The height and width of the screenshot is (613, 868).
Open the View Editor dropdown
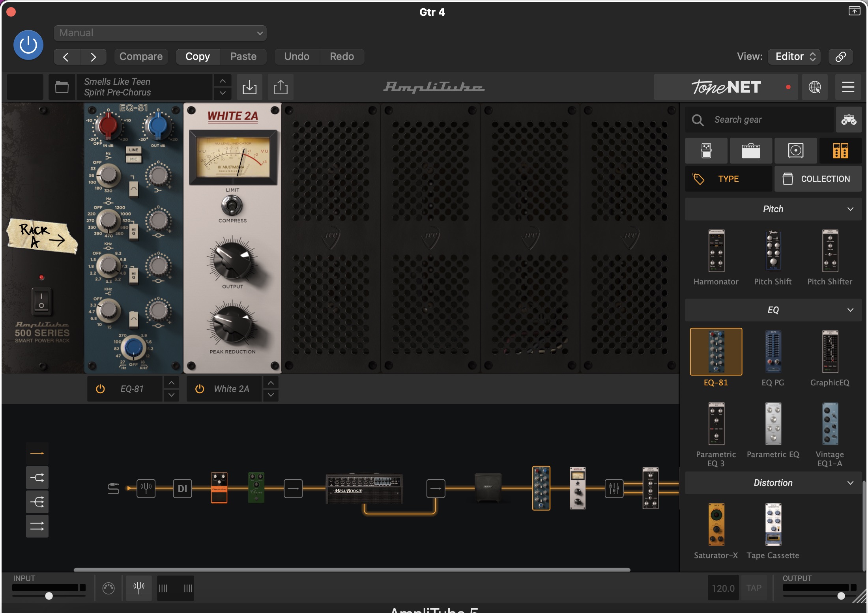(x=794, y=57)
